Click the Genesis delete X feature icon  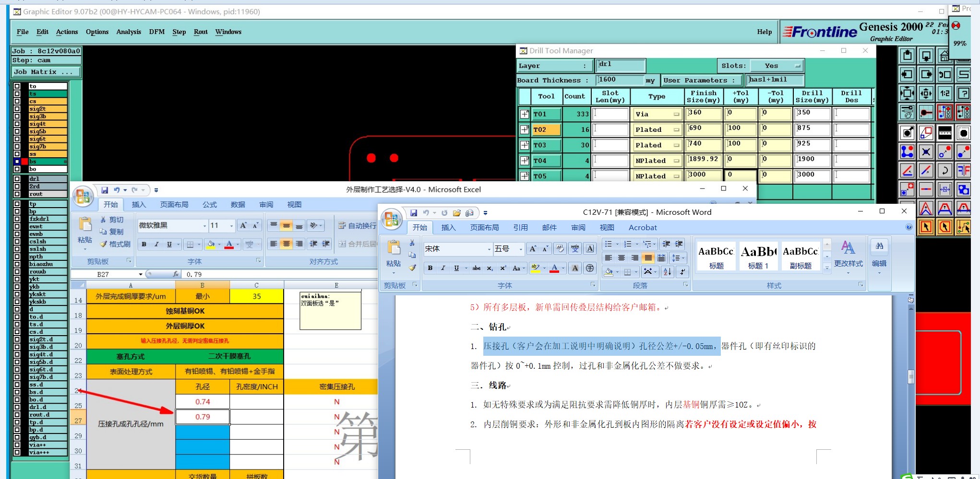click(926, 152)
